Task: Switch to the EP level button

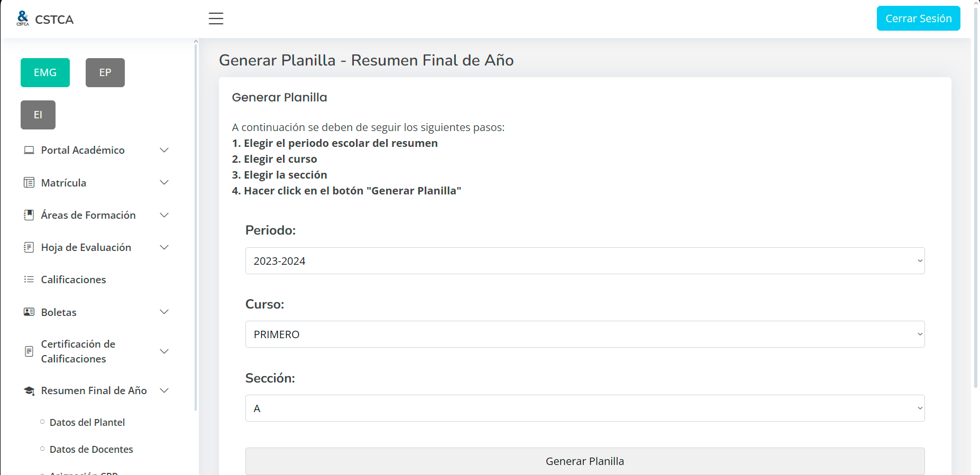Action: tap(105, 72)
